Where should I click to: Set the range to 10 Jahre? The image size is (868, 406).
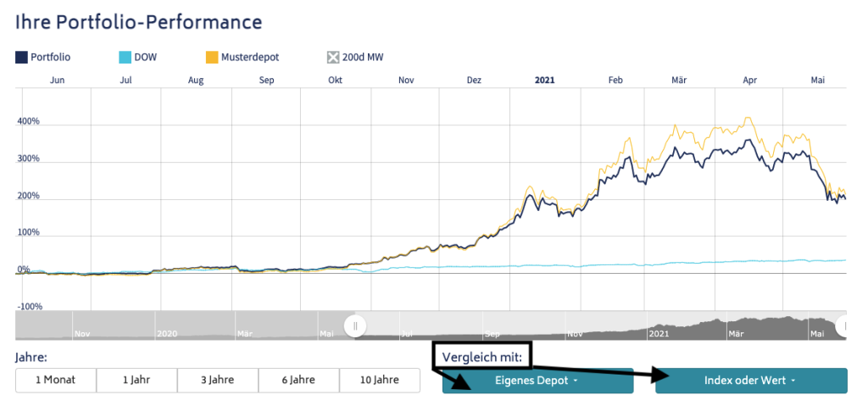pyautogui.click(x=379, y=381)
